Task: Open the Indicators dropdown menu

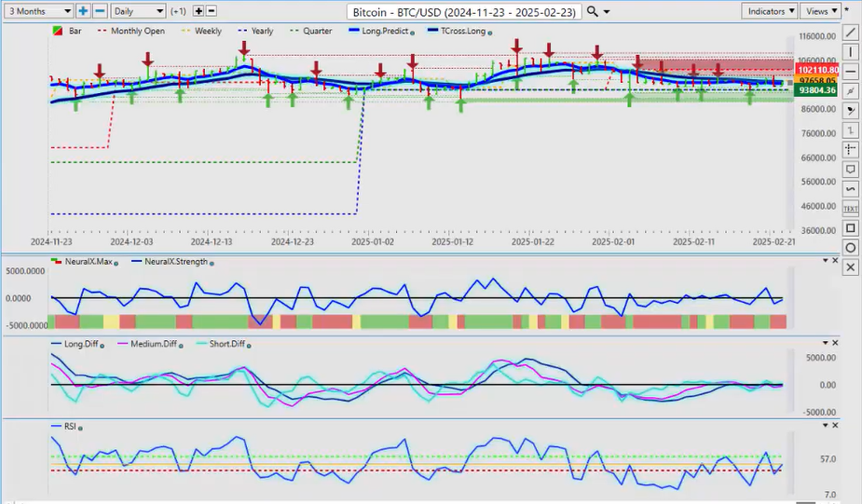Action: point(770,11)
